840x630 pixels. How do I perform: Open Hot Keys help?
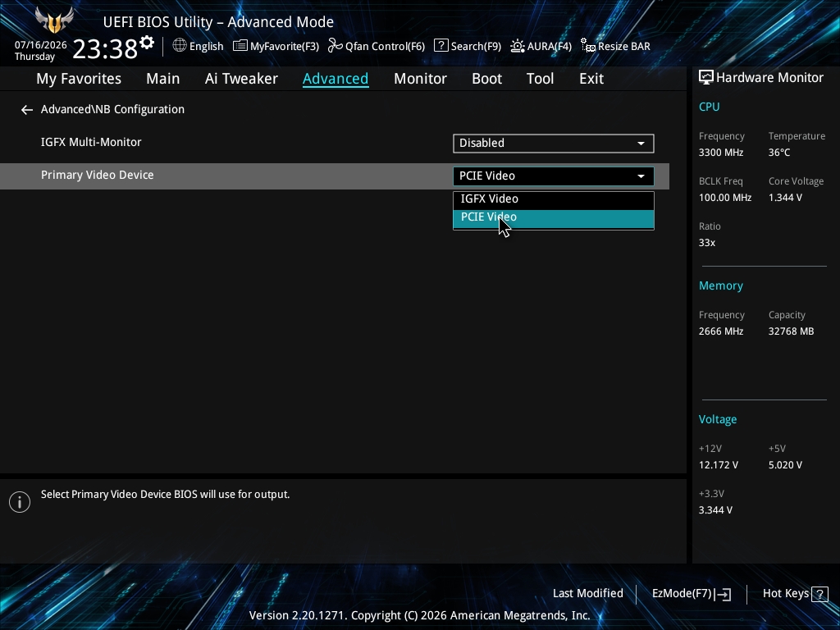(x=785, y=594)
